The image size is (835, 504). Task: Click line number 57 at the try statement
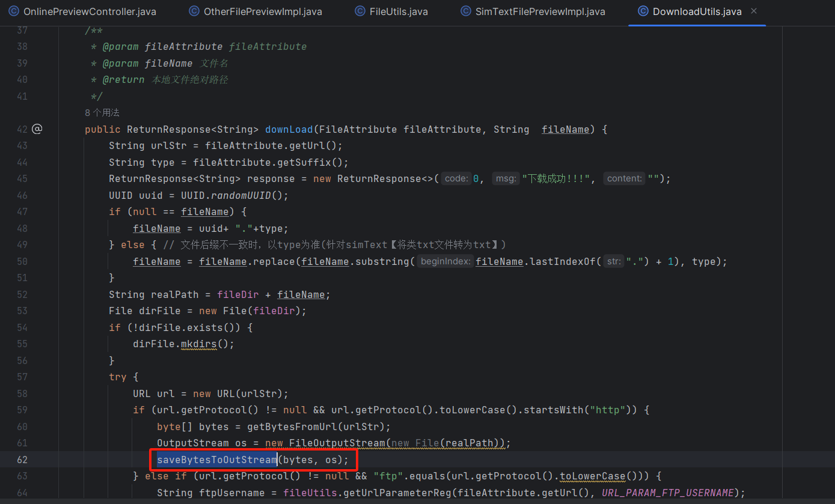tap(22, 377)
